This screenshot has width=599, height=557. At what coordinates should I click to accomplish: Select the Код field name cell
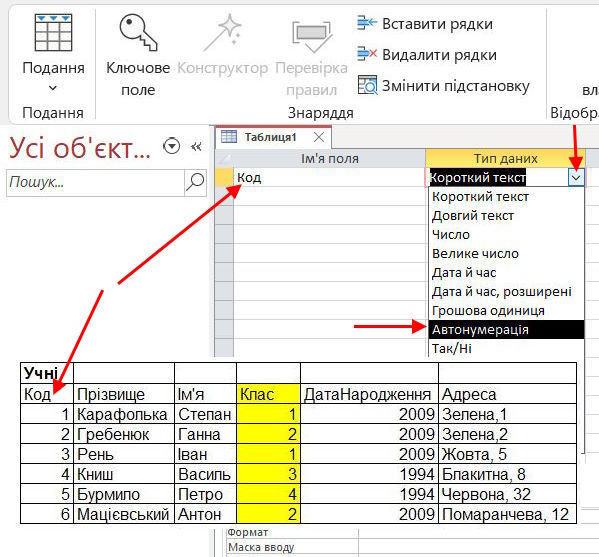(x=329, y=178)
